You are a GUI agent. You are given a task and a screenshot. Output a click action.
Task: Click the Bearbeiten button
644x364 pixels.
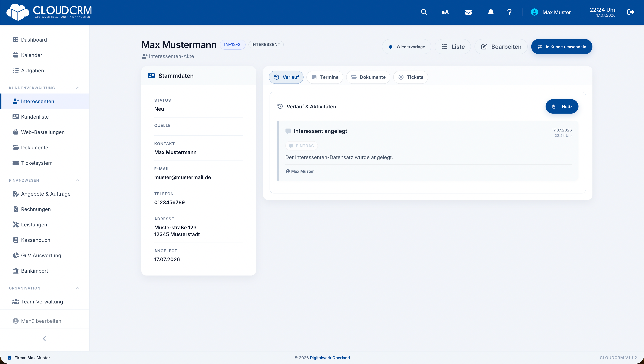(501, 47)
